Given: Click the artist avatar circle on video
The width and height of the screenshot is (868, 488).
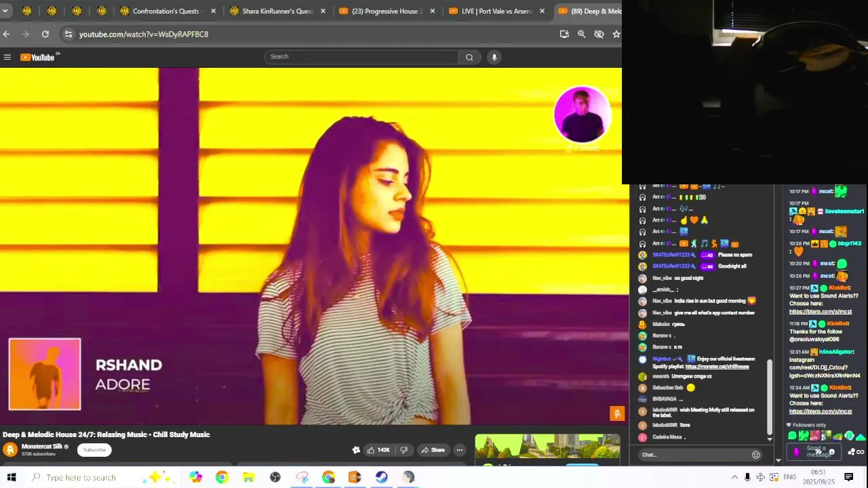Looking at the screenshot, I should click(582, 115).
